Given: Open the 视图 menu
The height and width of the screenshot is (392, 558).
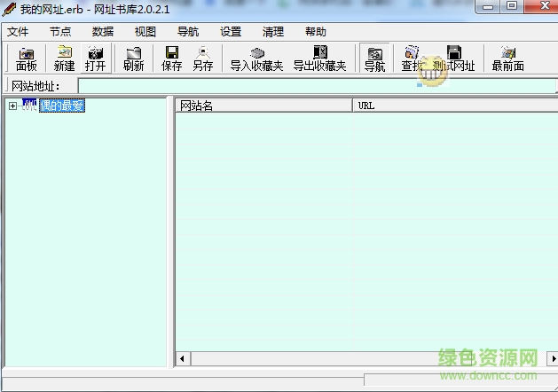Looking at the screenshot, I should [x=145, y=32].
